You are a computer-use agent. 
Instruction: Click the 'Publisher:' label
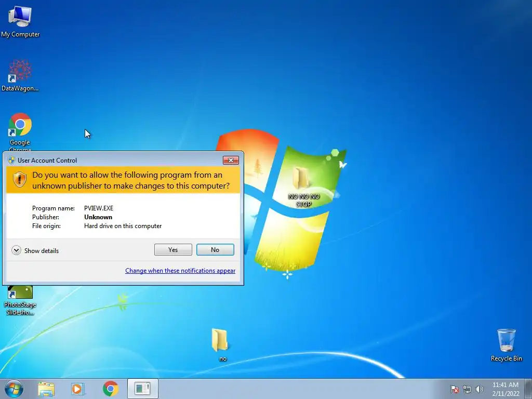[46, 217]
